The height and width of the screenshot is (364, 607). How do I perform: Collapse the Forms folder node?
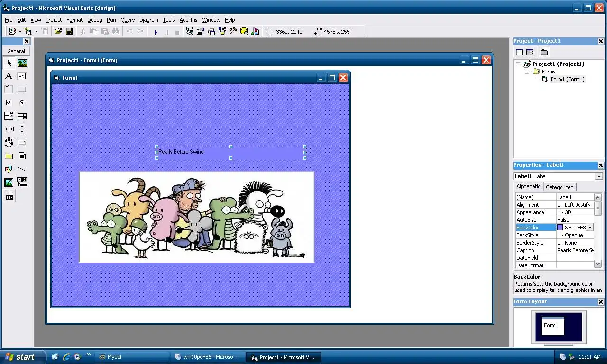coord(527,72)
